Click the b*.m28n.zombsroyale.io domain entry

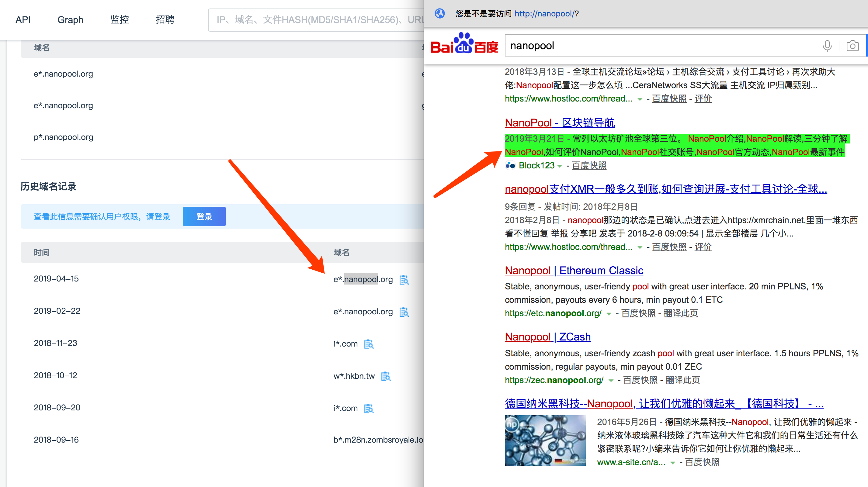click(x=378, y=440)
